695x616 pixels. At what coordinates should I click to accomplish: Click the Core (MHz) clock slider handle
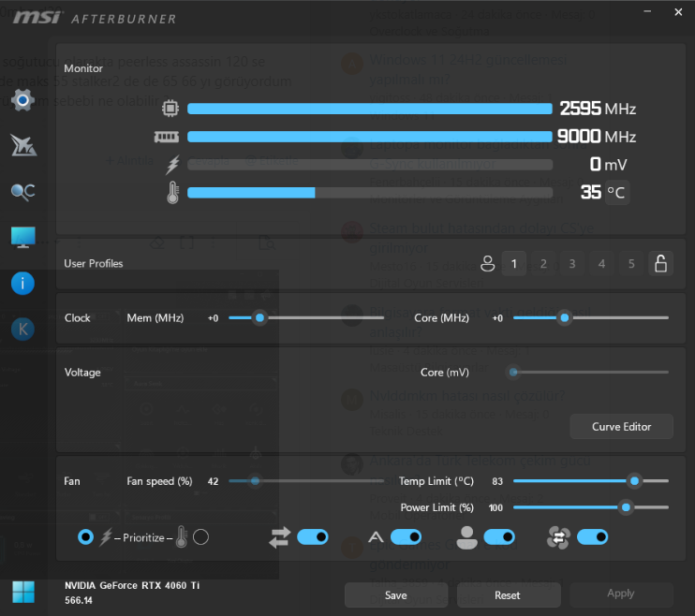565,317
